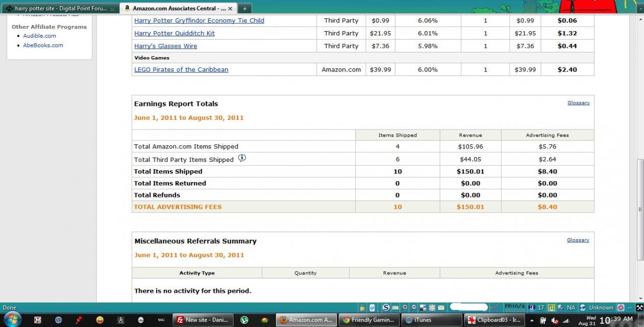The image size is (644, 327).
Task: Click the zoom in magnifier status bar icon
Action: (405, 308)
